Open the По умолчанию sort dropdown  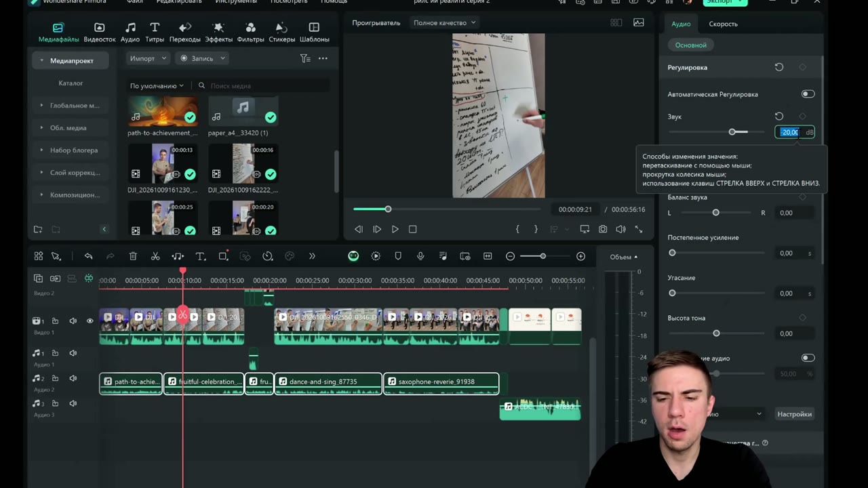(157, 86)
